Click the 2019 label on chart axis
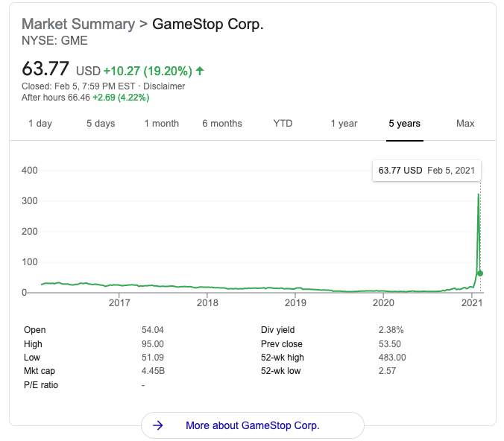504x441 pixels. [x=295, y=302]
